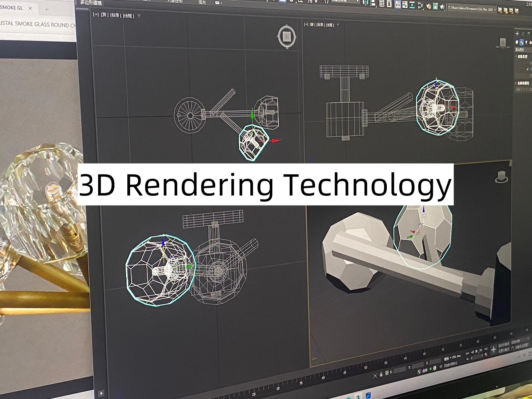The width and height of the screenshot is (532, 399).
Task: Toggle the Selection Lock padlock icon
Action: (x=380, y=373)
